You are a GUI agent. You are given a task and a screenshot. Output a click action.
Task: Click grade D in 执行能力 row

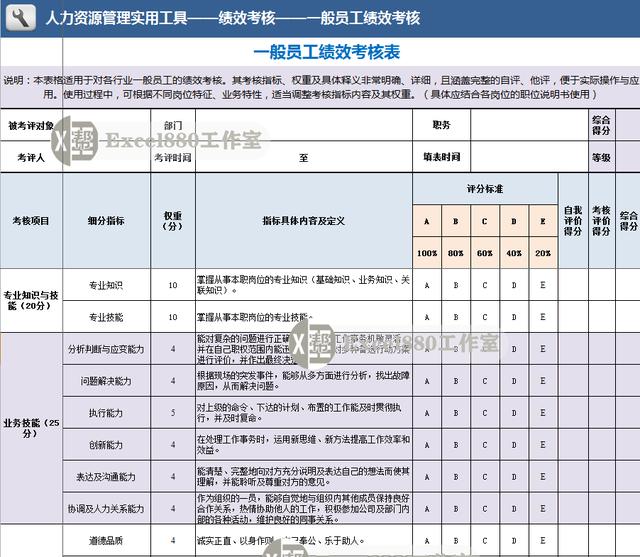point(514,413)
